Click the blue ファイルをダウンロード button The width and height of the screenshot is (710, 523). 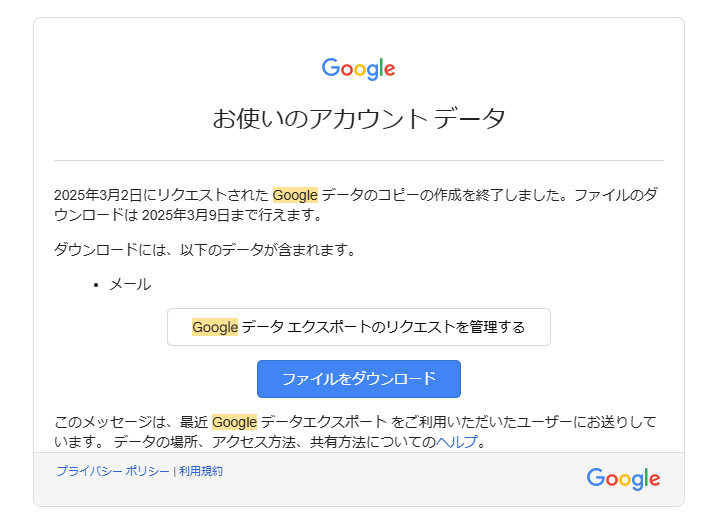click(359, 379)
